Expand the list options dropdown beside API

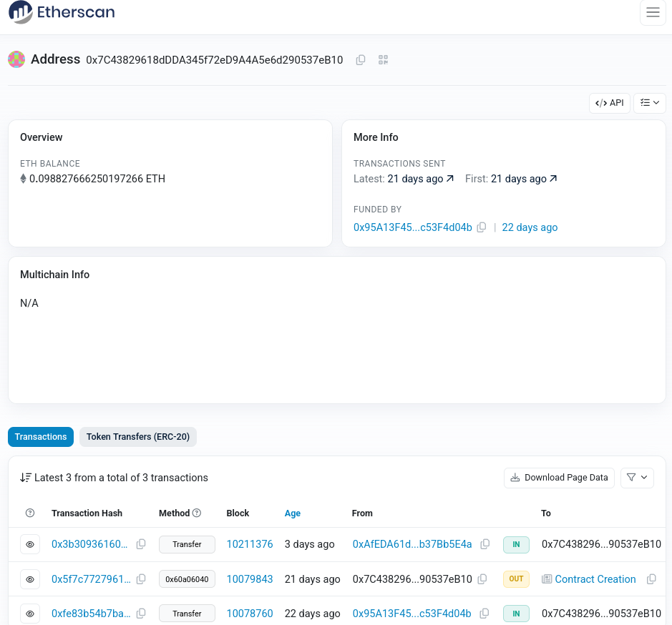[x=650, y=103]
